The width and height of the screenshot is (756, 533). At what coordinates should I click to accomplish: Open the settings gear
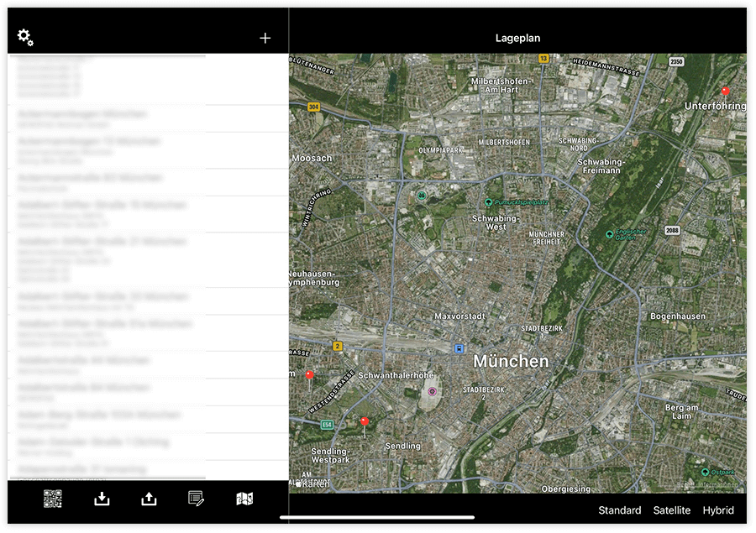click(25, 37)
